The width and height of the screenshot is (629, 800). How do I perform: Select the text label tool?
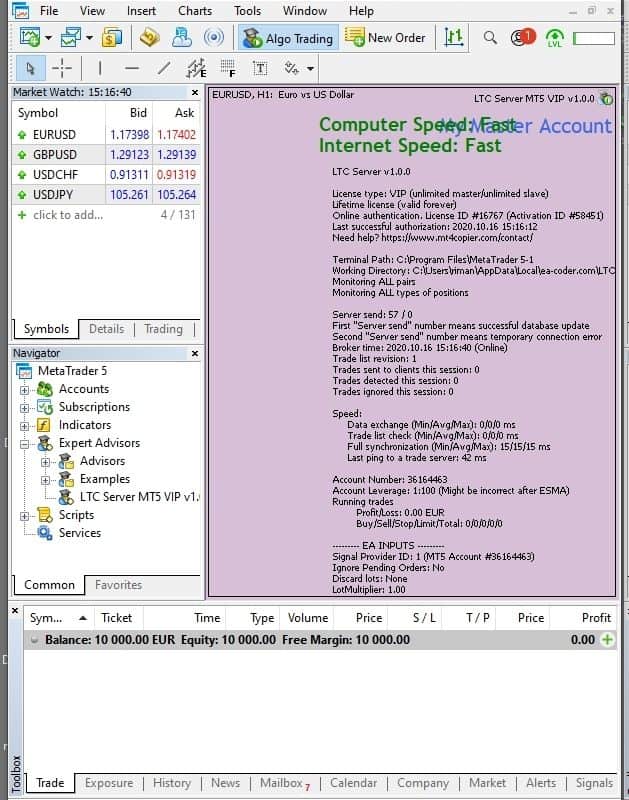click(260, 68)
